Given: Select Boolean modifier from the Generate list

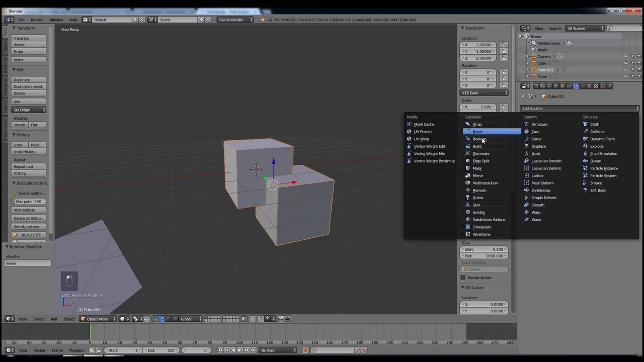Looking at the screenshot, I should point(479,139).
